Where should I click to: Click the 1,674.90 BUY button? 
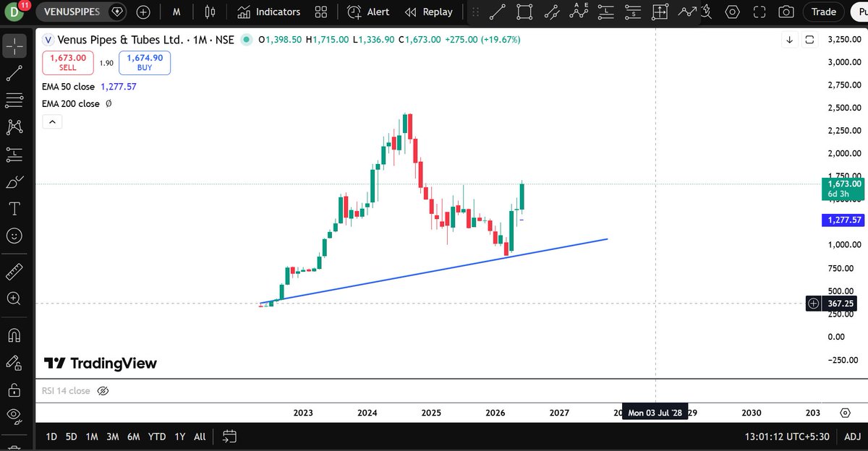pos(145,62)
